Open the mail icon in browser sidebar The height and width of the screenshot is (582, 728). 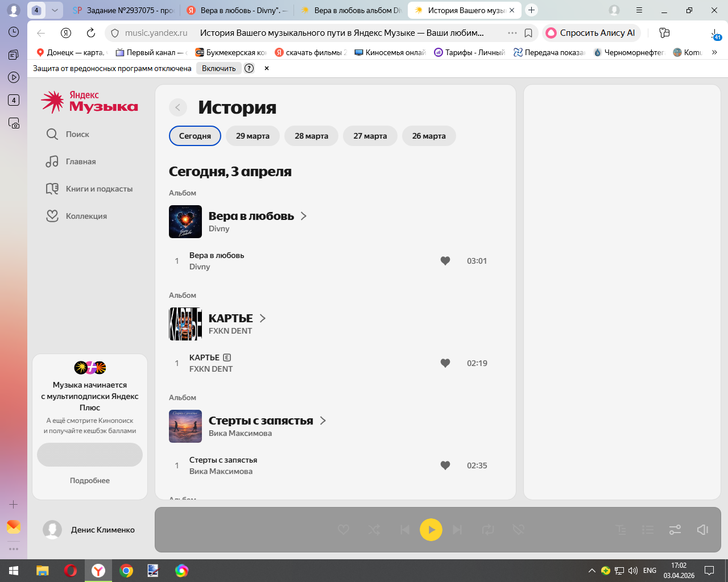point(14,527)
